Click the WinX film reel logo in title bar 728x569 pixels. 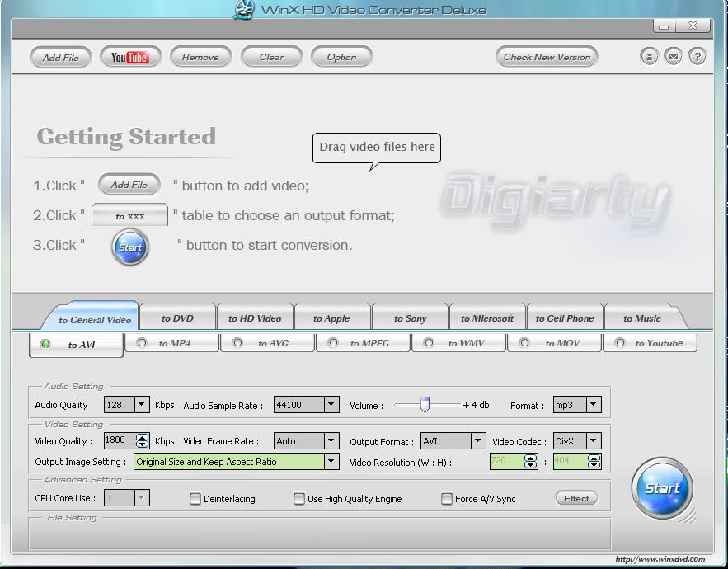244,9
